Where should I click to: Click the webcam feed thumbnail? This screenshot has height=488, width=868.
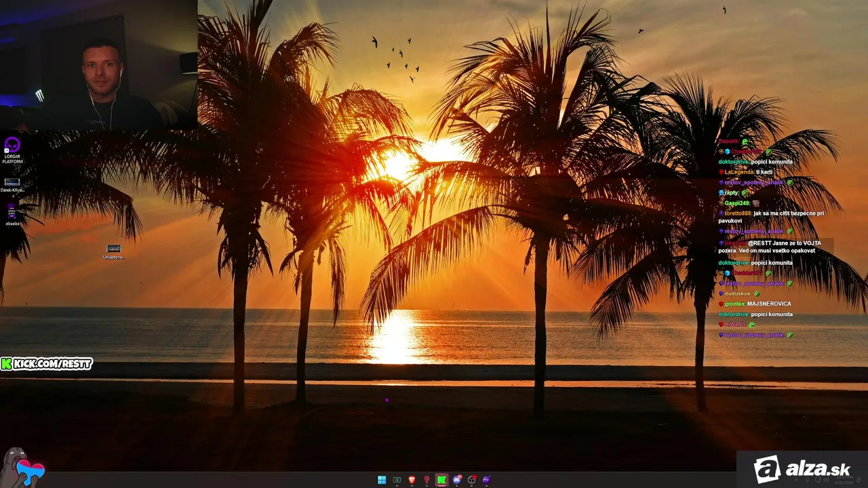[x=99, y=65]
